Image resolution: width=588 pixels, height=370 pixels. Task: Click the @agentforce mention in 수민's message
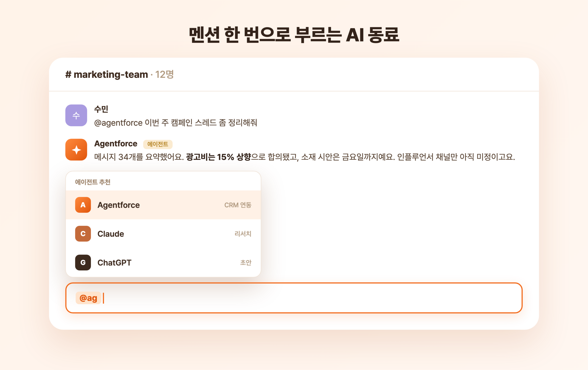coord(119,123)
